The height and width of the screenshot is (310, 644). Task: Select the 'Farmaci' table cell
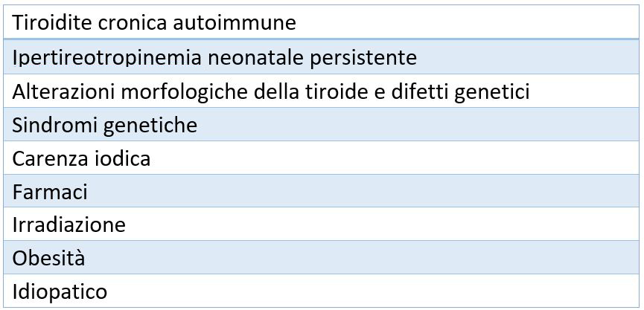pyautogui.click(x=322, y=192)
